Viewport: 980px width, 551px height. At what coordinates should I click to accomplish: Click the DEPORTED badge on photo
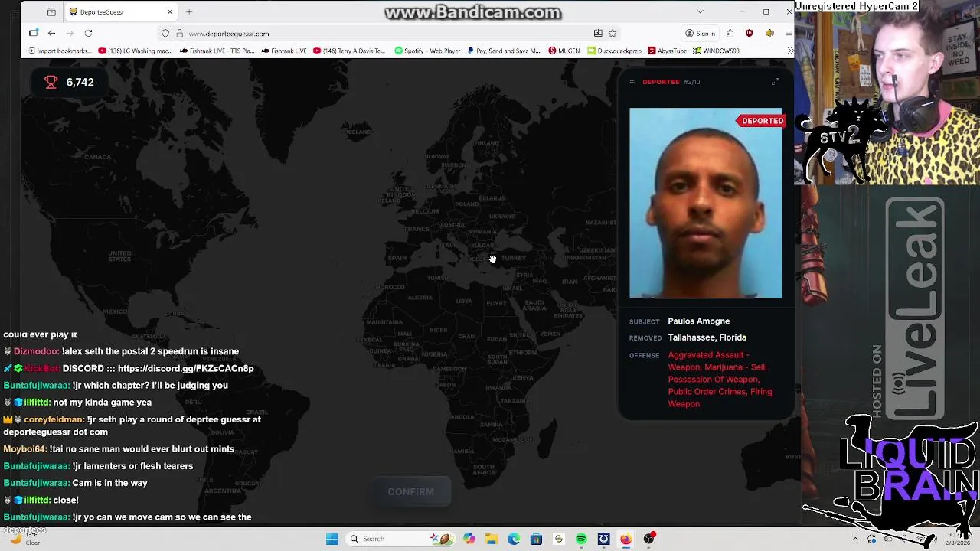pos(760,121)
